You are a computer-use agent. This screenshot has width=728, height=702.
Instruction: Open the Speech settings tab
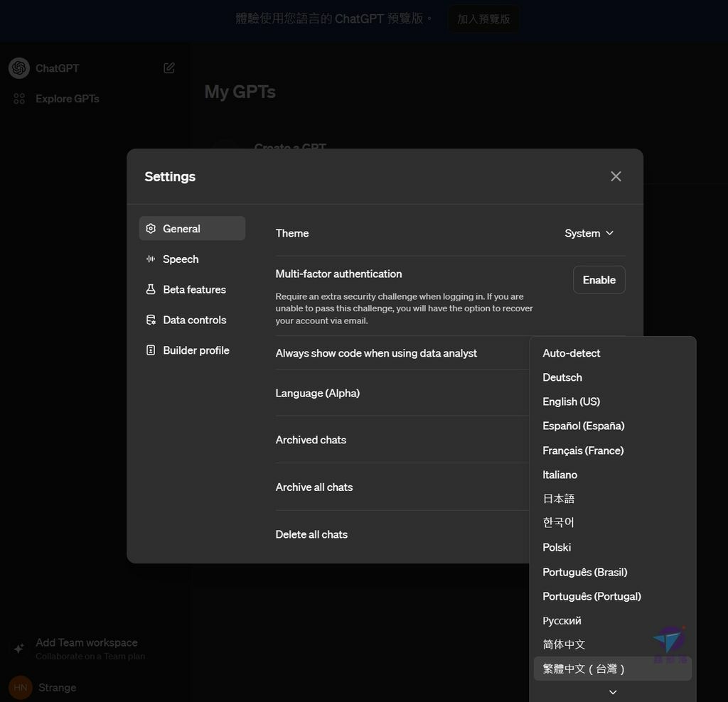point(192,259)
